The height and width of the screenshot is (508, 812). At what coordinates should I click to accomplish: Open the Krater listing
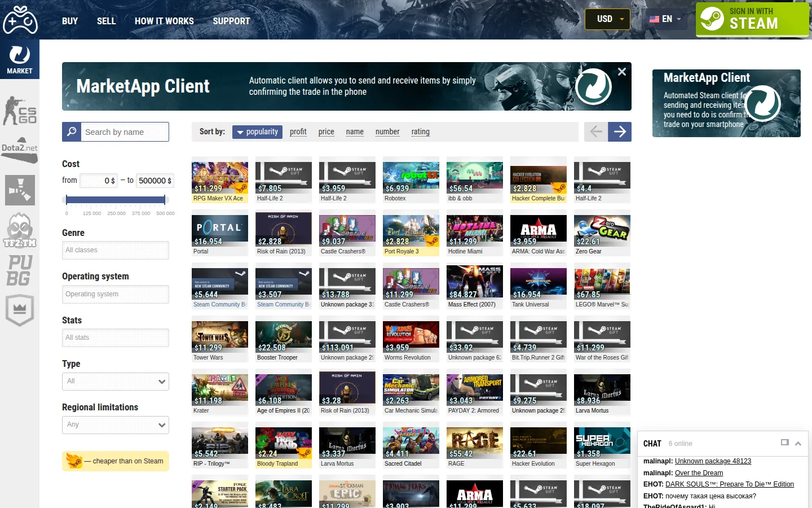[220, 392]
